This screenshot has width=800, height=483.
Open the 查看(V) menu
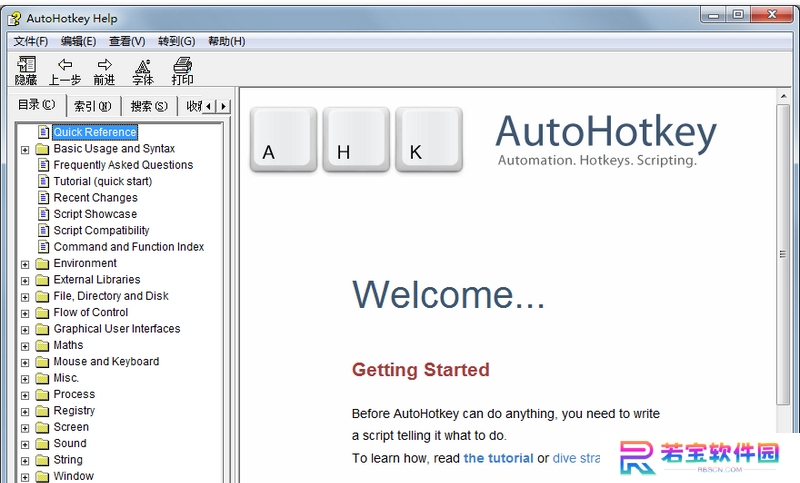tap(127, 41)
